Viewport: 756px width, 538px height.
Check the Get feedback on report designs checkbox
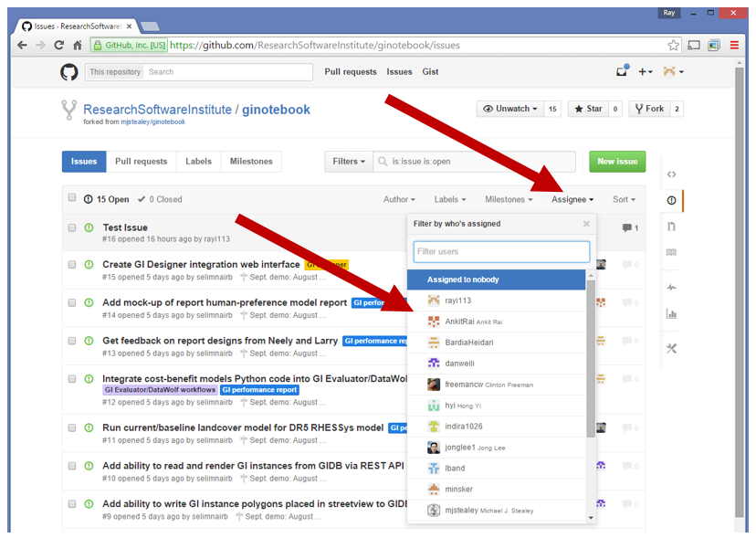(72, 341)
